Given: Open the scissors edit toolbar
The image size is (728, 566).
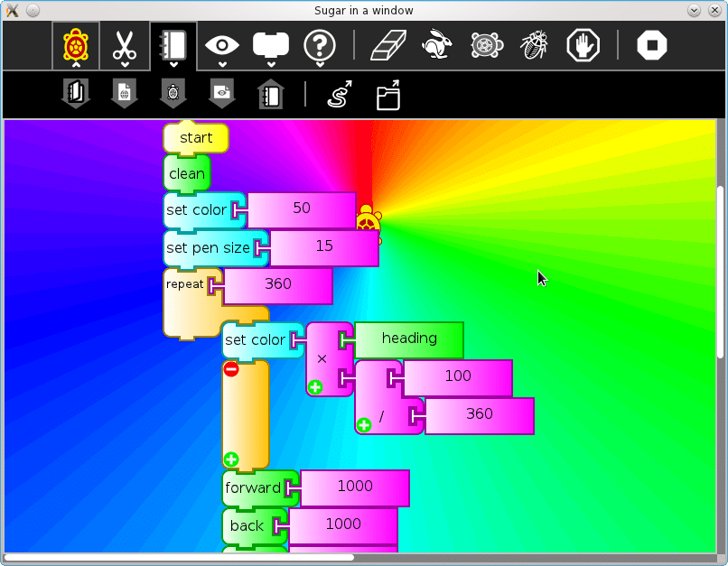Looking at the screenshot, I should (x=124, y=45).
